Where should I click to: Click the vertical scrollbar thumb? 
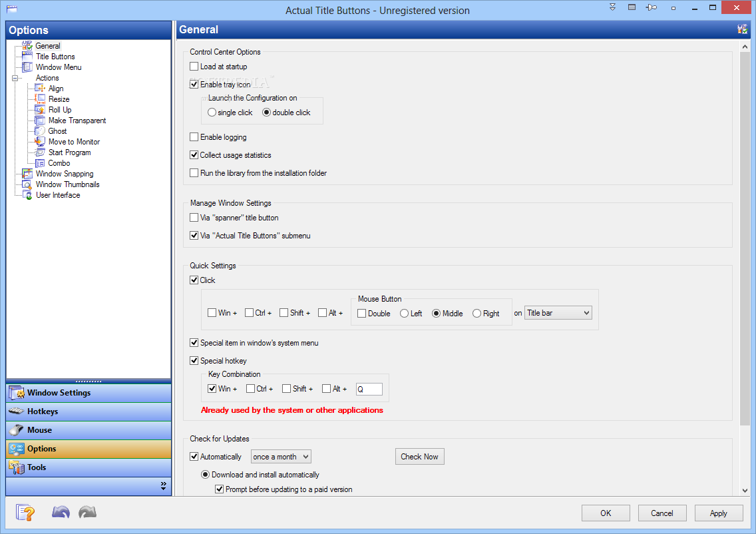[745, 239]
